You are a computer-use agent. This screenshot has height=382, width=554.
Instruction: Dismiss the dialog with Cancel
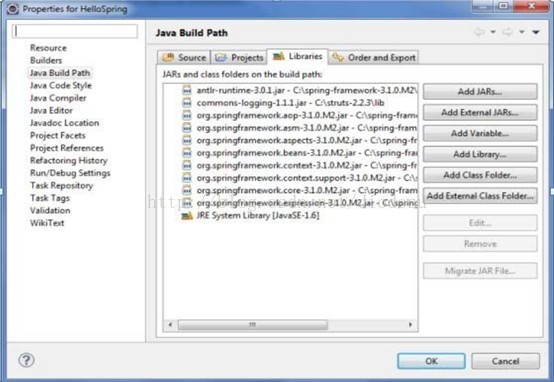pyautogui.click(x=505, y=361)
